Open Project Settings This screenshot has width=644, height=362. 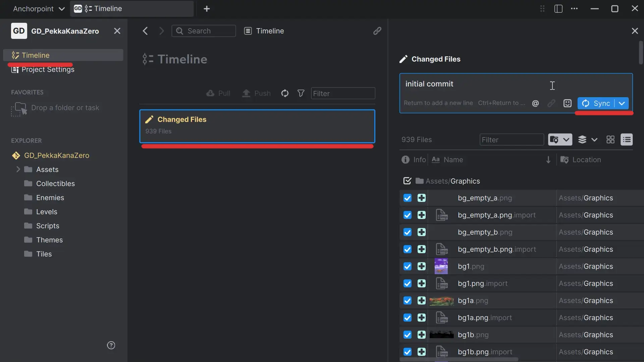pyautogui.click(x=48, y=69)
